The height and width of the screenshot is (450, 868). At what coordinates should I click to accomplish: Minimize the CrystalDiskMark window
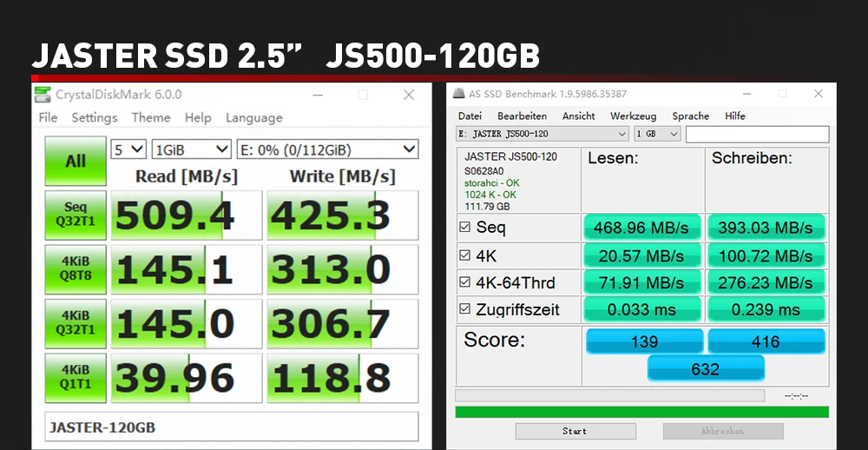click(x=318, y=95)
